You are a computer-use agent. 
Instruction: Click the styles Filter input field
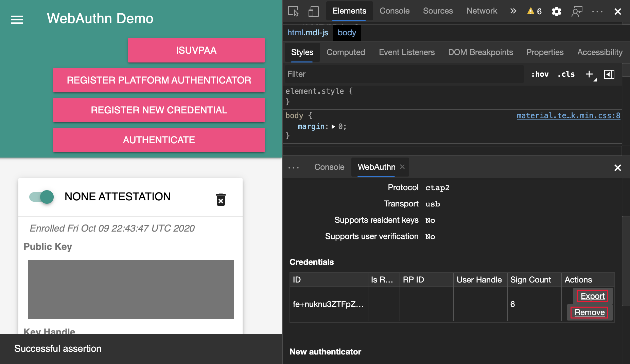tap(374, 74)
